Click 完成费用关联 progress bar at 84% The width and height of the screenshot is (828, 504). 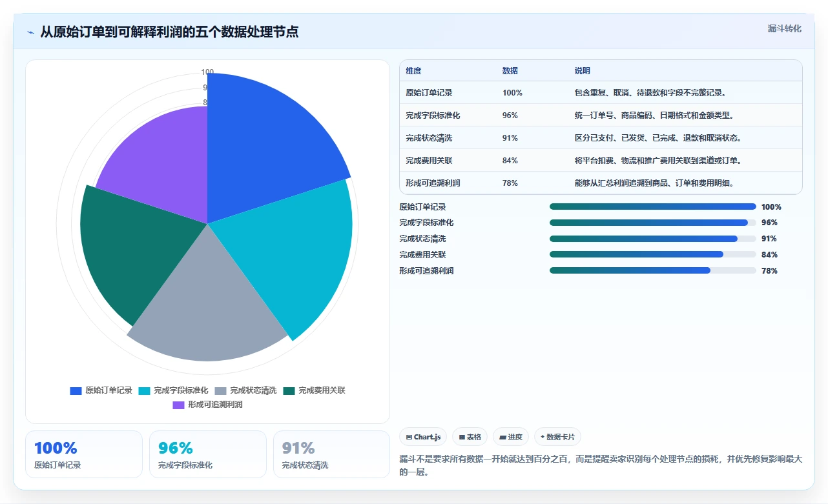(652, 254)
